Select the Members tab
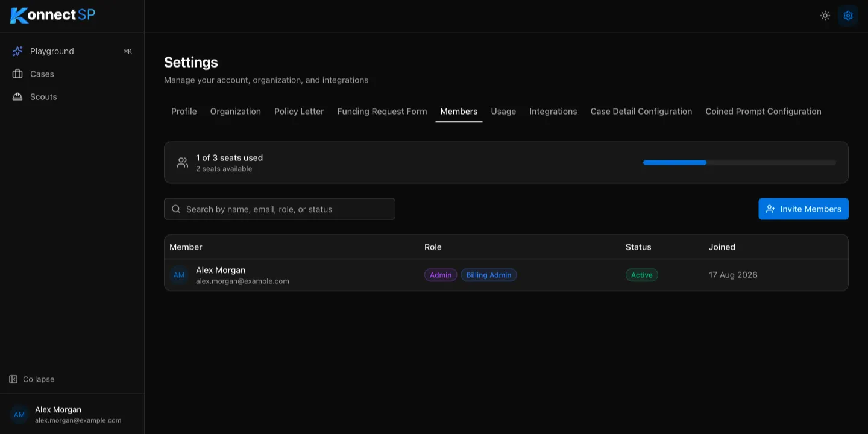The image size is (868, 434). [459, 112]
